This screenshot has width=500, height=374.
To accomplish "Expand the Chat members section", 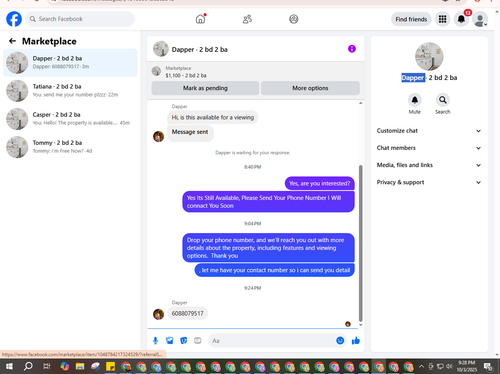I will [429, 148].
